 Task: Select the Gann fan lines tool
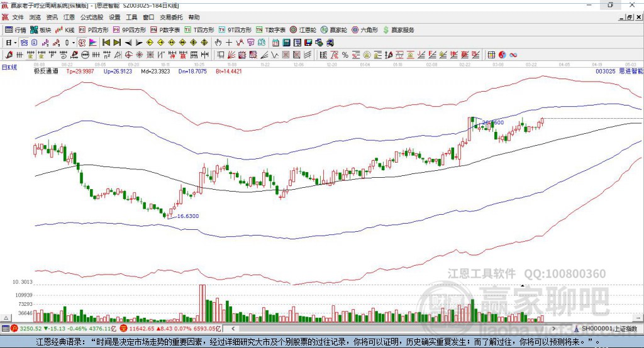click(x=232, y=55)
